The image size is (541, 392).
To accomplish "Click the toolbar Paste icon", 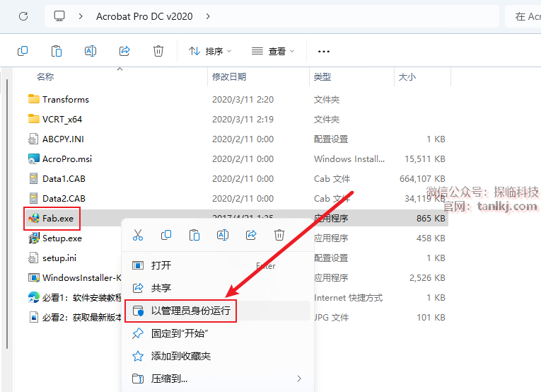I will coord(57,51).
